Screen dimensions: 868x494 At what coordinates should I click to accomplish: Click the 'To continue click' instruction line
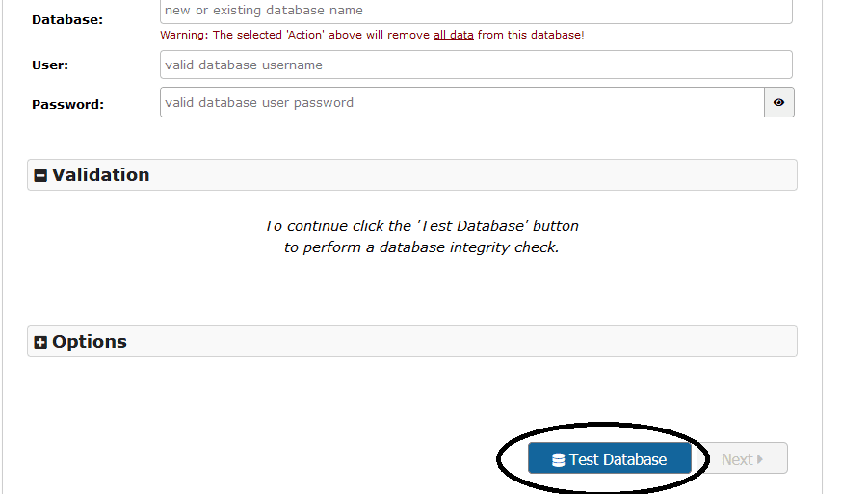pyautogui.click(x=421, y=226)
